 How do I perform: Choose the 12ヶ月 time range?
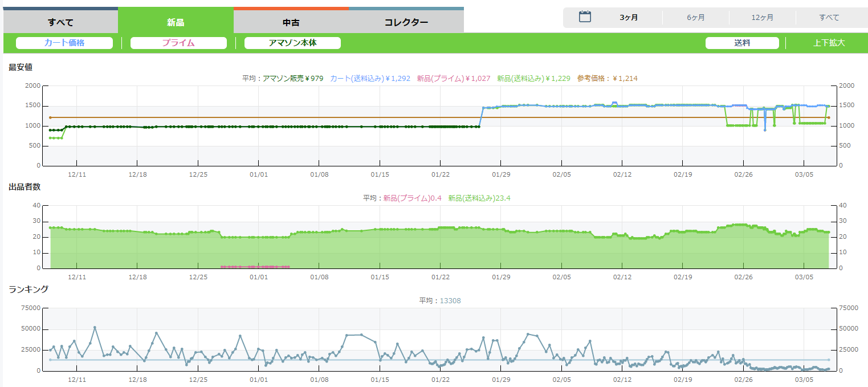click(763, 18)
